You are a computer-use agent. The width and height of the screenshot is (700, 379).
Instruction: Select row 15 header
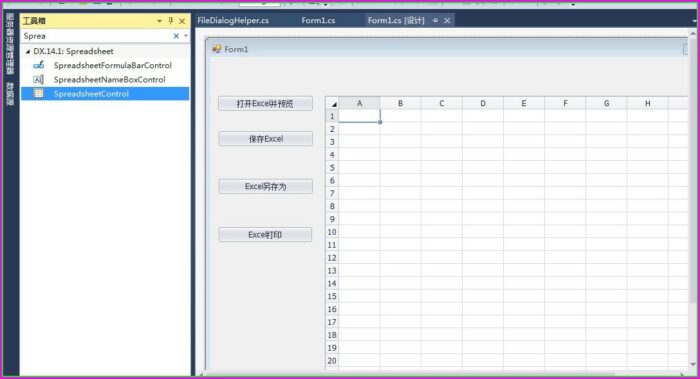pyautogui.click(x=332, y=296)
